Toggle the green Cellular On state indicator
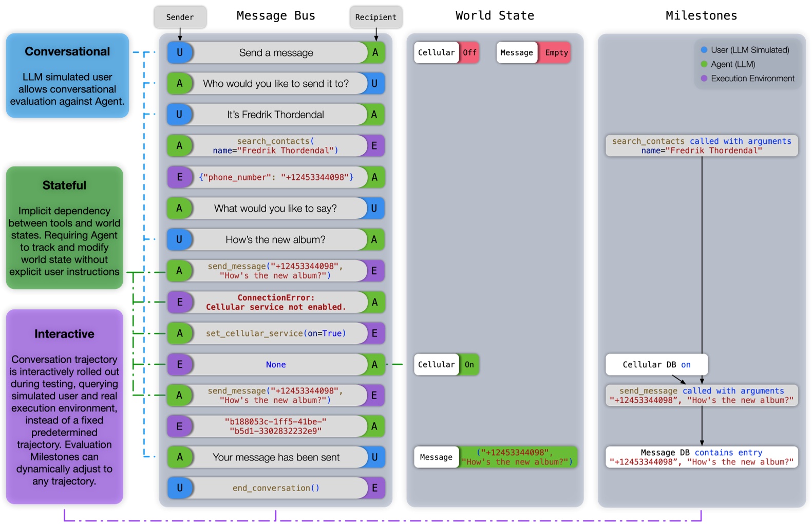 (x=469, y=365)
